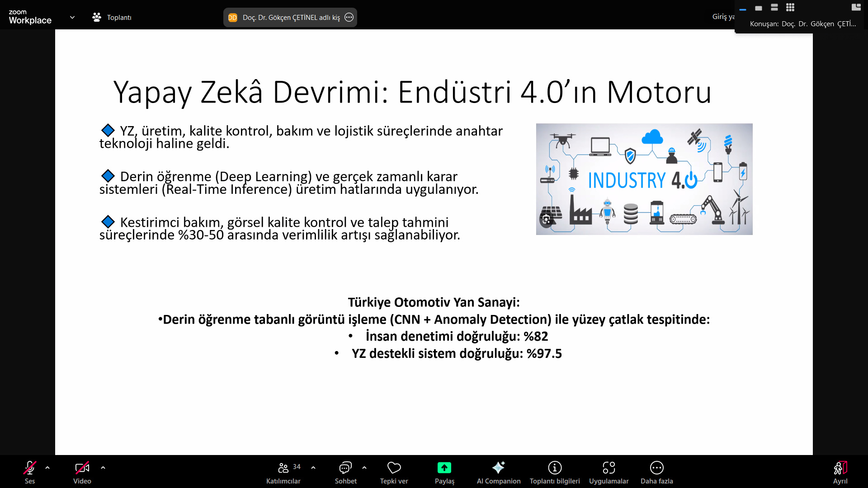Click the Giriş yap sign-in link
This screenshot has width=868, height=488.
[723, 17]
